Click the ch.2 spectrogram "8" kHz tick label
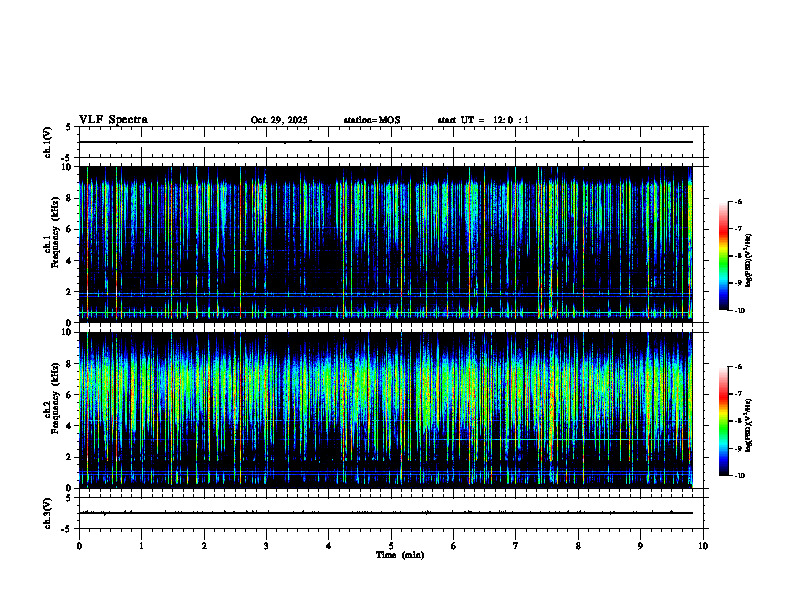The width and height of the screenshot is (792, 612). click(69, 364)
